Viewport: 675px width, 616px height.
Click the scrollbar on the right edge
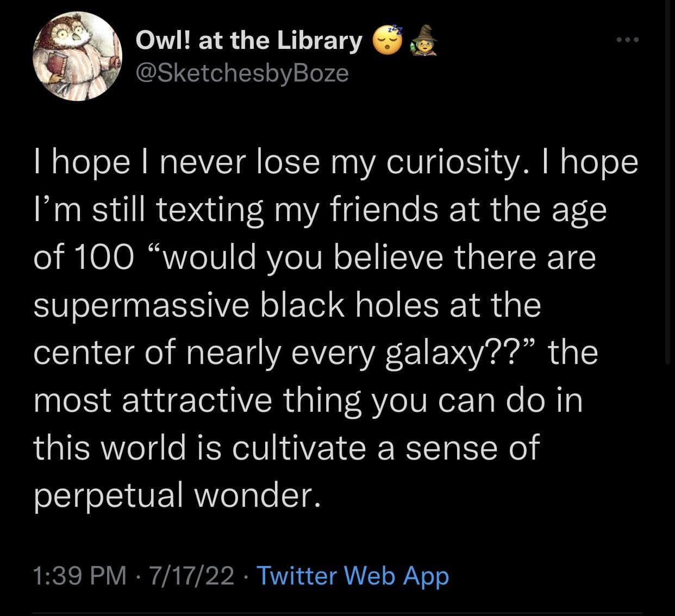click(668, 217)
